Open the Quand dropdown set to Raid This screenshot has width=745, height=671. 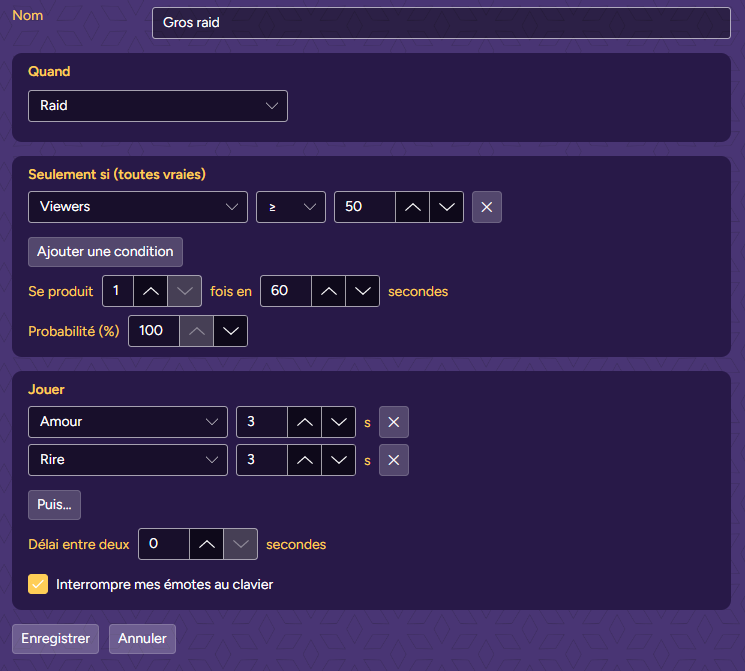coord(158,105)
